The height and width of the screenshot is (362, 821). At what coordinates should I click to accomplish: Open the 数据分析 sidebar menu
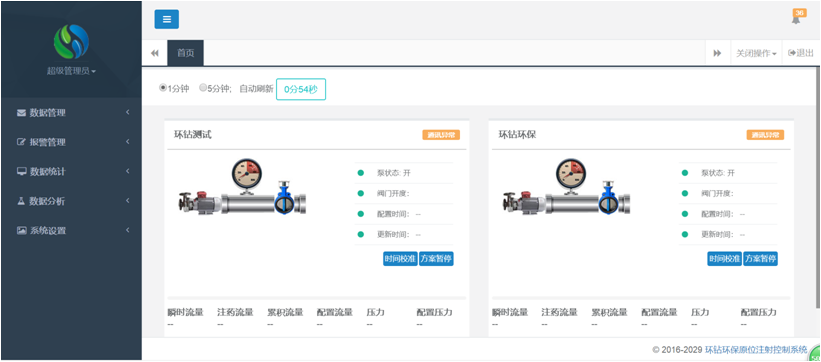pyautogui.click(x=71, y=201)
